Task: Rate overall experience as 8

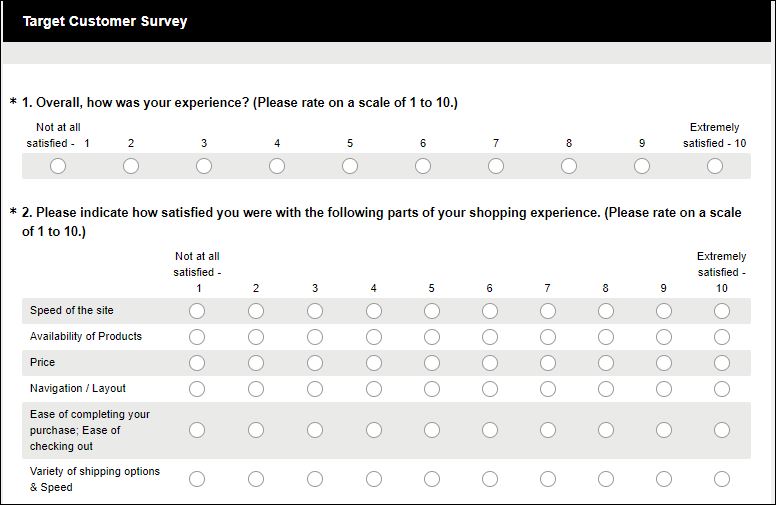Action: click(569, 166)
